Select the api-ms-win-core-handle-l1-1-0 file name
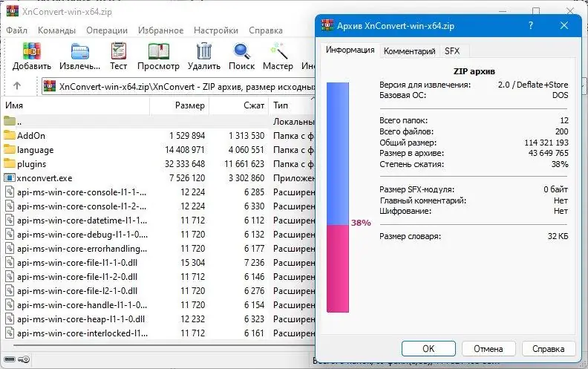Viewport: 588px width, 369px height. click(82, 305)
